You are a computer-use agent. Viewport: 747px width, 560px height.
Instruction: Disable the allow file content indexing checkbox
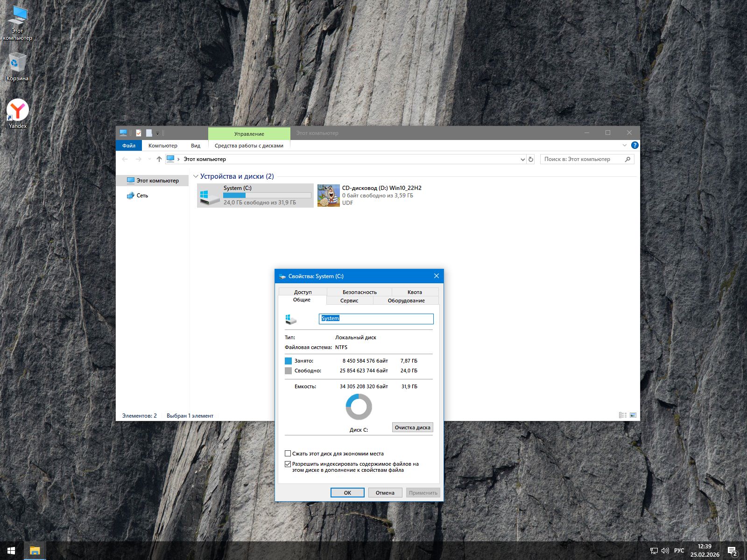[288, 464]
